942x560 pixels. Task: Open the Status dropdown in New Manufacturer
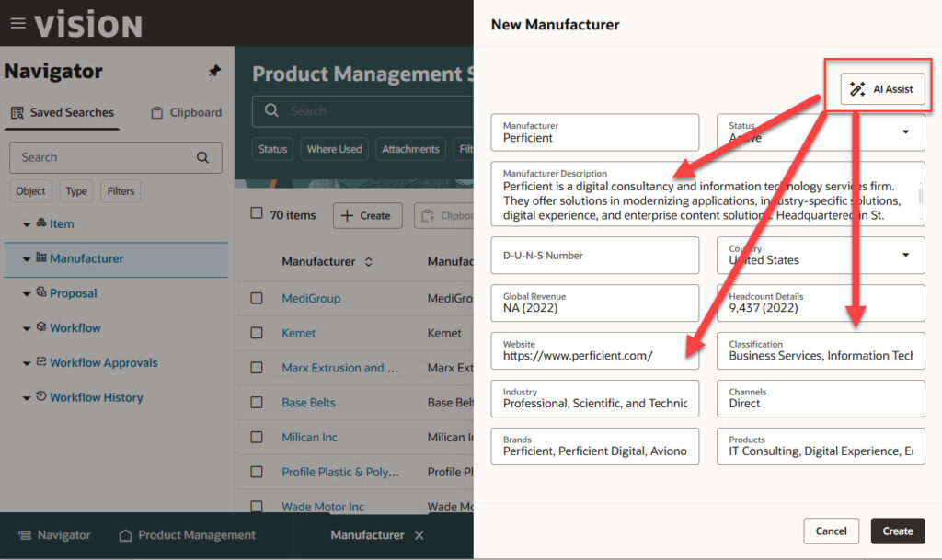905,132
